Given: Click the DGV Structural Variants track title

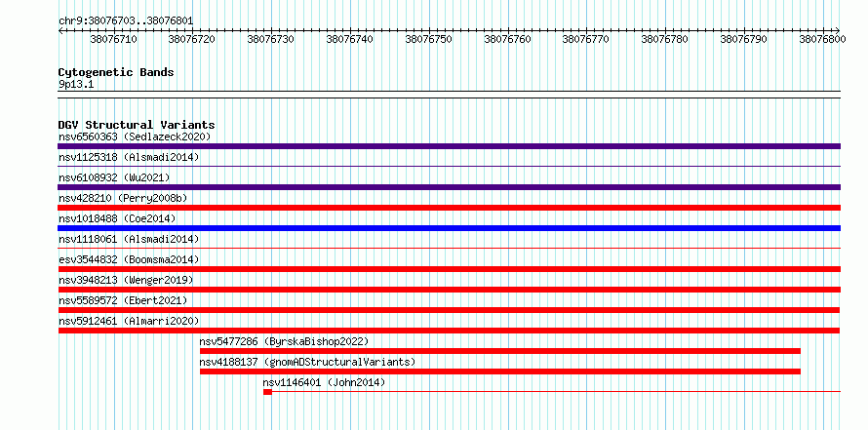Looking at the screenshot, I should point(137,125).
